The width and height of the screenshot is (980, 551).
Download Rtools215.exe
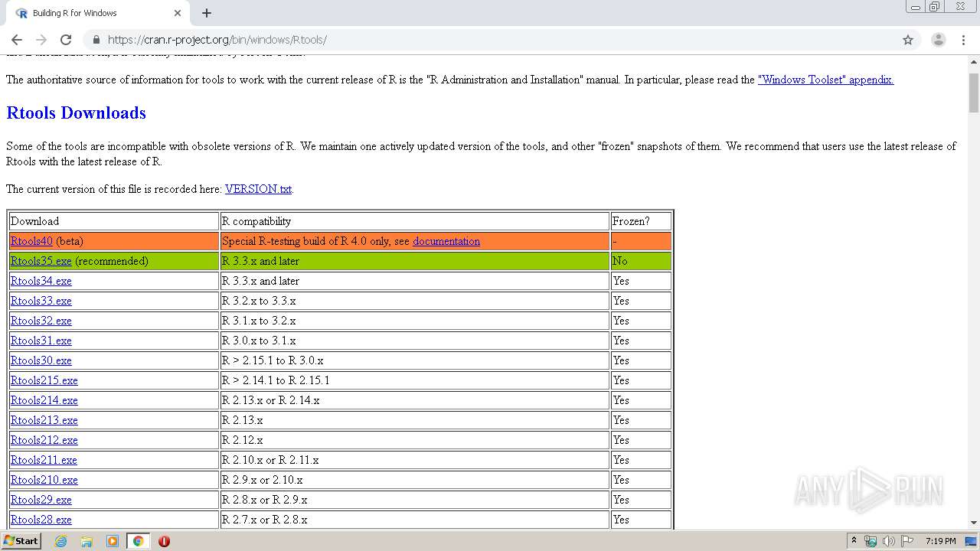pos(44,380)
